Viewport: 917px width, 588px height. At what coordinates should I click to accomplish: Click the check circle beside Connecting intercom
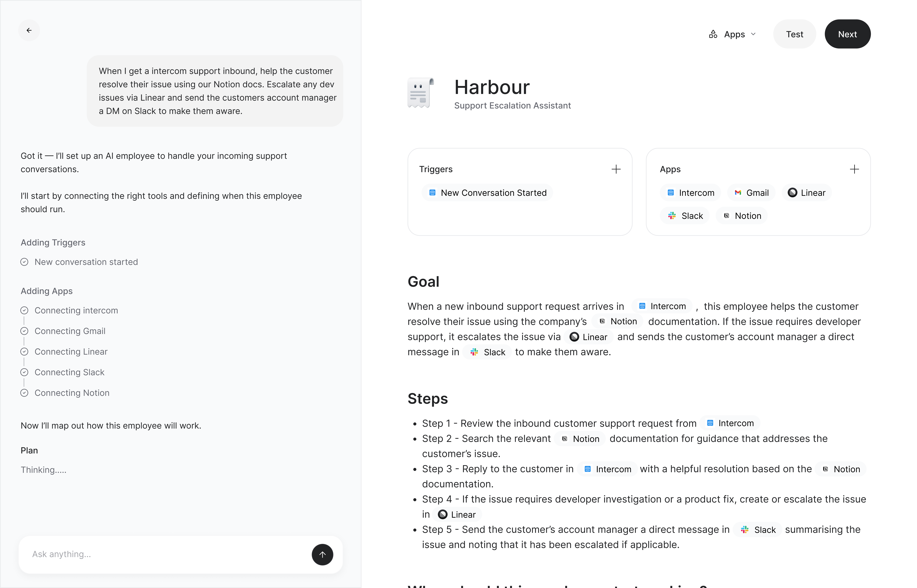click(24, 310)
